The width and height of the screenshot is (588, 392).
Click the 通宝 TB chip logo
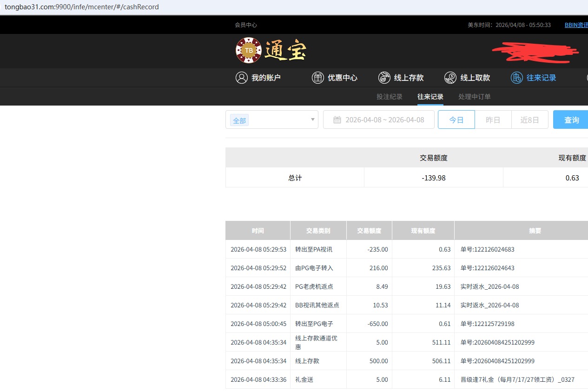point(249,50)
